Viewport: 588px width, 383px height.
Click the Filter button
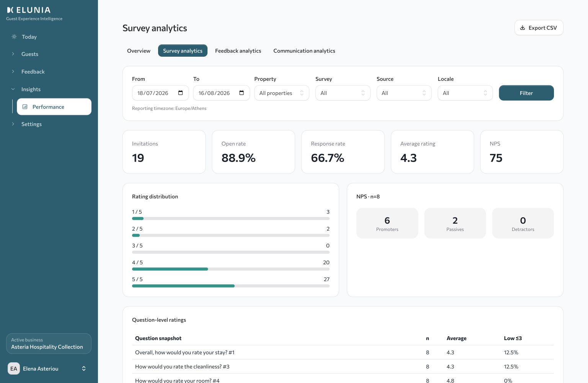pos(526,93)
